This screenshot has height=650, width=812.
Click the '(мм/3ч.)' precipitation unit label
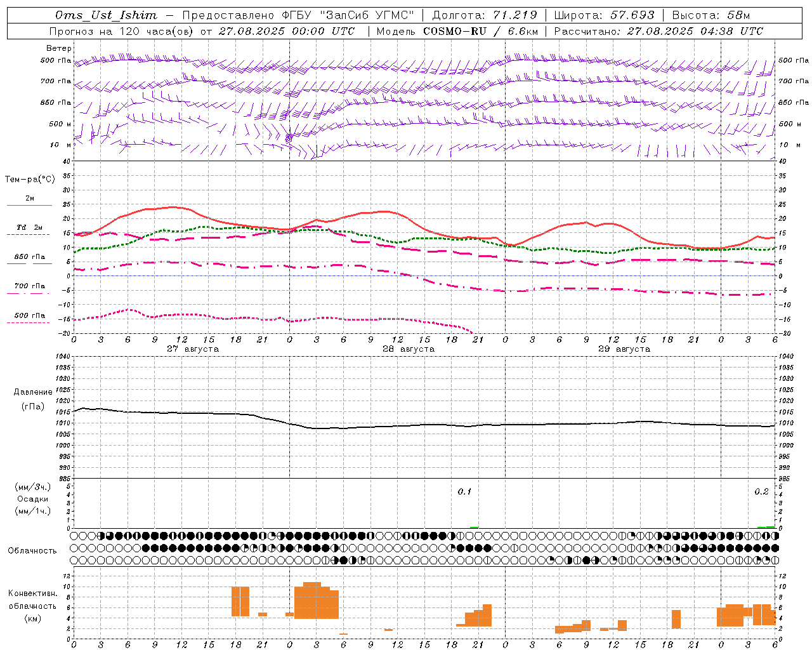click(x=33, y=487)
